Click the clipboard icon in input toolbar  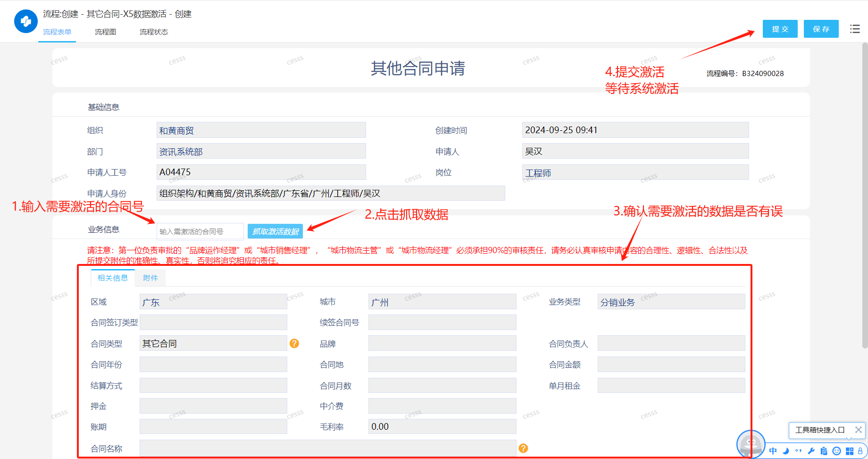pos(824,450)
